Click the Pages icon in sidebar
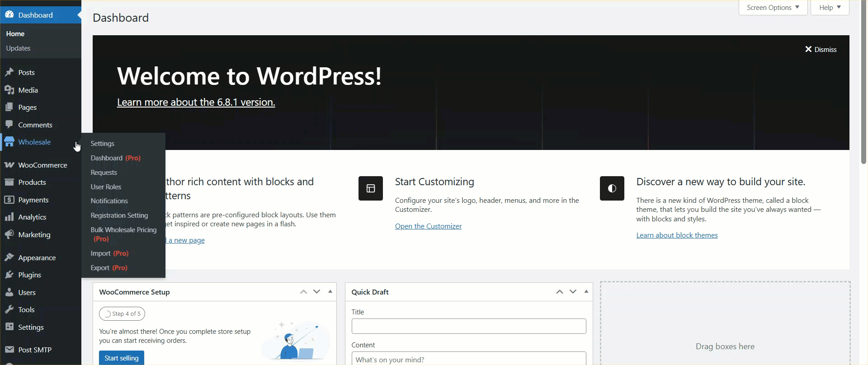The height and width of the screenshot is (365, 868). (x=9, y=107)
